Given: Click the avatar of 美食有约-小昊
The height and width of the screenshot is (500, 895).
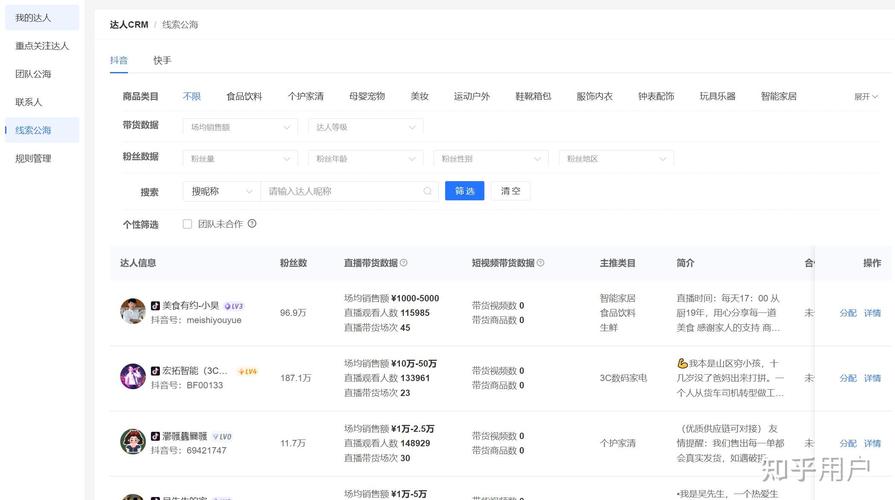Looking at the screenshot, I should point(133,312).
